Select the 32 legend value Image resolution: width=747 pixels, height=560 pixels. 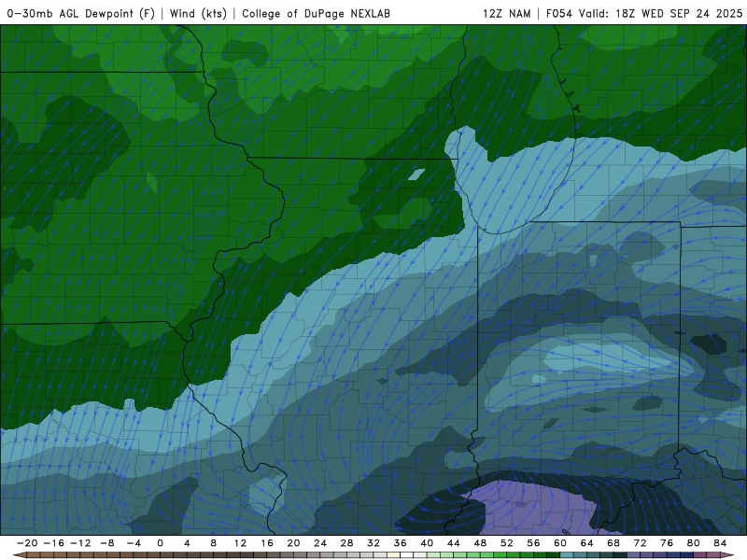coord(373,543)
